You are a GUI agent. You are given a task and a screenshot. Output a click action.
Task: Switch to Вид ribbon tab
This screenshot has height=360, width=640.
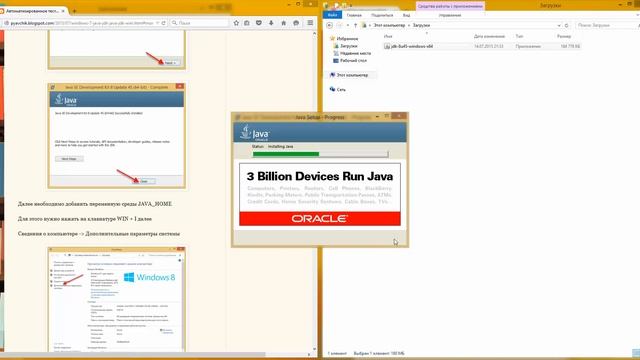pyautogui.click(x=406, y=15)
